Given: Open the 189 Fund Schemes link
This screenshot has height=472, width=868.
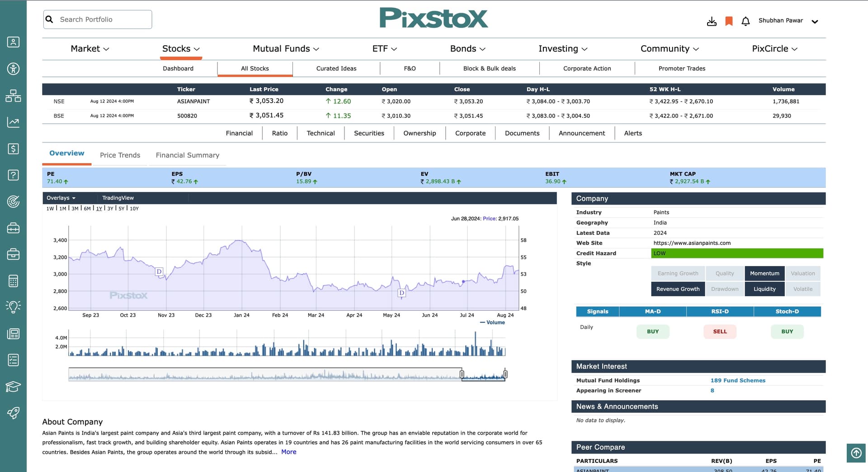Looking at the screenshot, I should coord(738,380).
